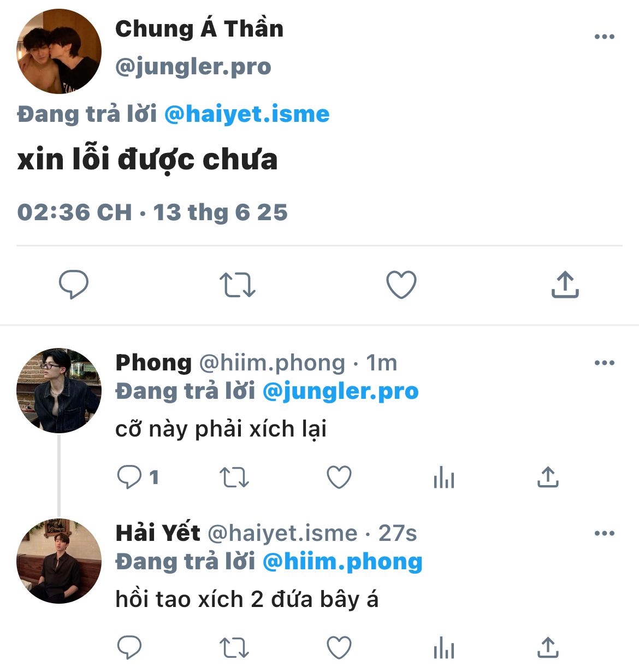Viewport: 639px width, 672px height.
Task: Like Phong's reply 'cỡ này phải xích lại'
Action: click(x=339, y=477)
